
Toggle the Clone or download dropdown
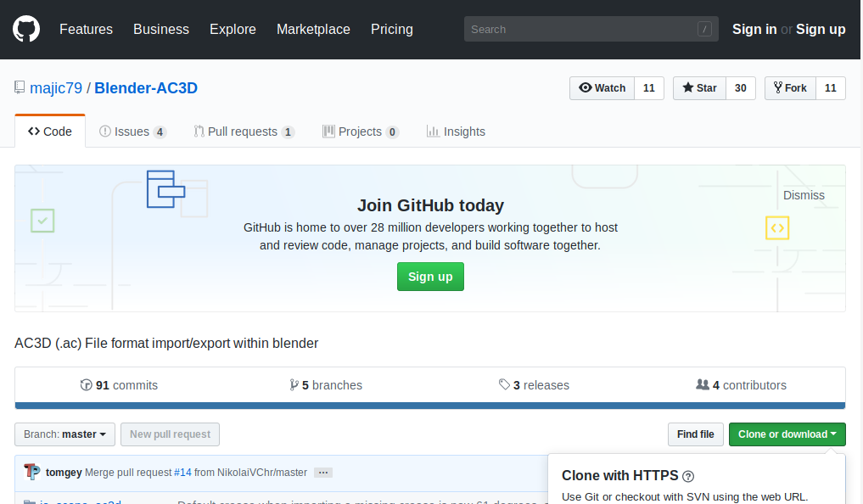click(787, 434)
